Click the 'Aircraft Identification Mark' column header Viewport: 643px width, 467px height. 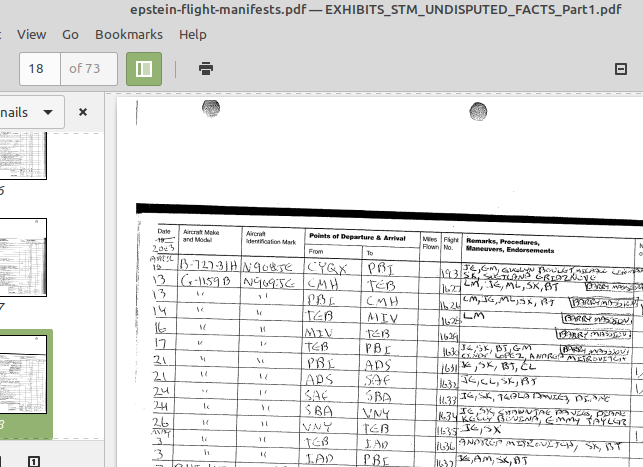pyautogui.click(x=271, y=238)
